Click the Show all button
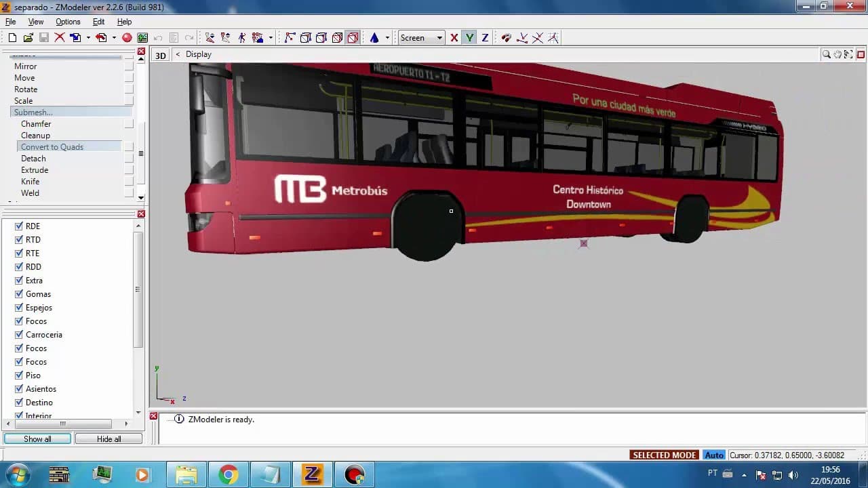Image resolution: width=868 pixels, height=488 pixels. pos(37,439)
